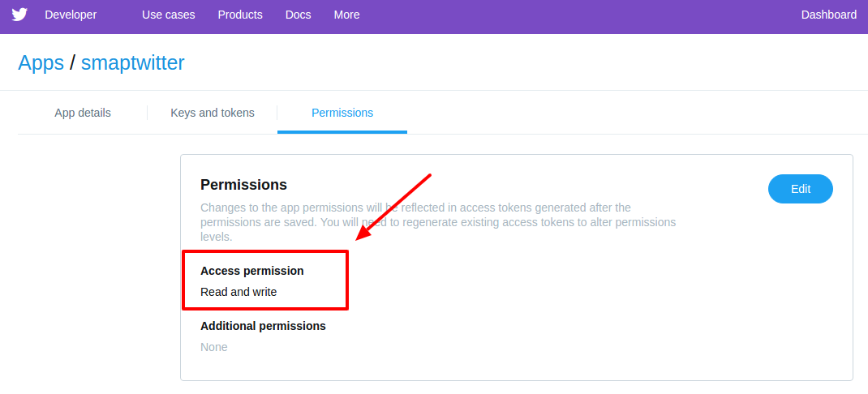
Task: Open the Developer home link
Action: [x=71, y=15]
